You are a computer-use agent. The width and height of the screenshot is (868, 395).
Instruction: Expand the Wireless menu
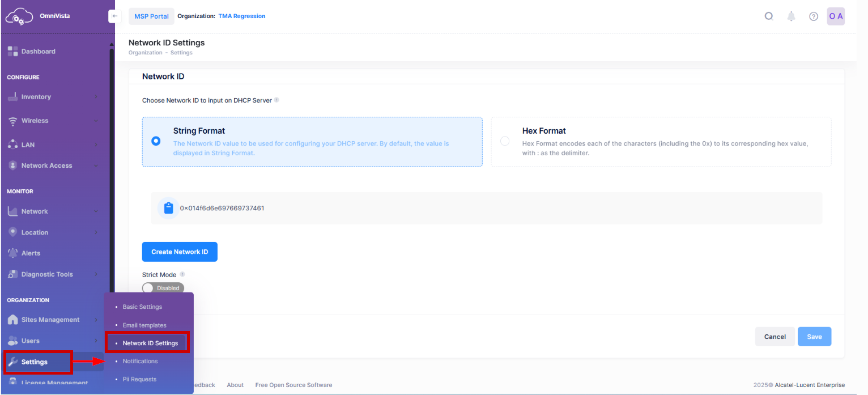tap(34, 120)
